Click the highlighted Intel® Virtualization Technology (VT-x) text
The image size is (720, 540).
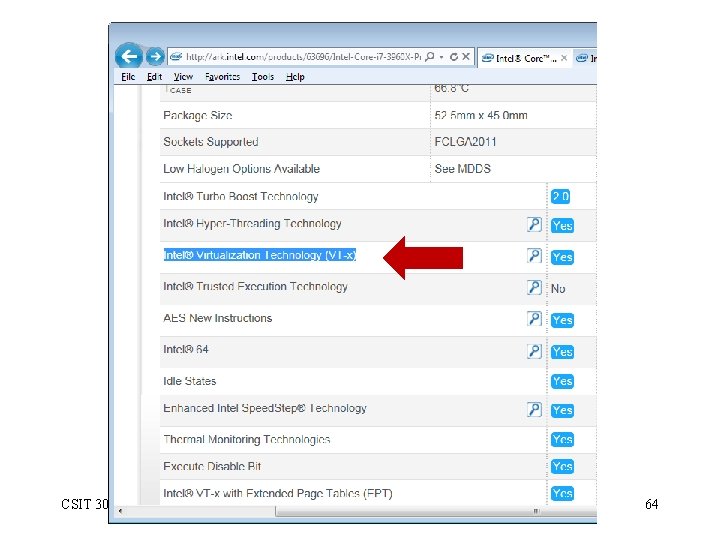click(x=260, y=255)
